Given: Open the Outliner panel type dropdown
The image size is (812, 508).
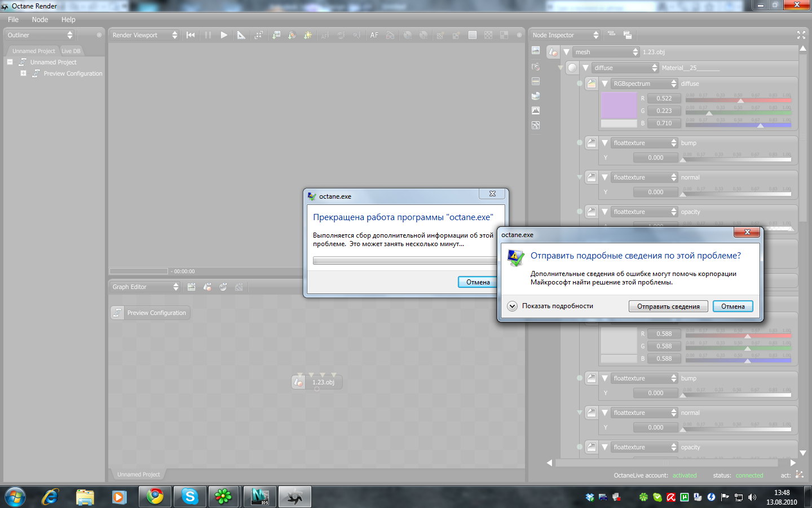Looking at the screenshot, I should pyautogui.click(x=40, y=35).
